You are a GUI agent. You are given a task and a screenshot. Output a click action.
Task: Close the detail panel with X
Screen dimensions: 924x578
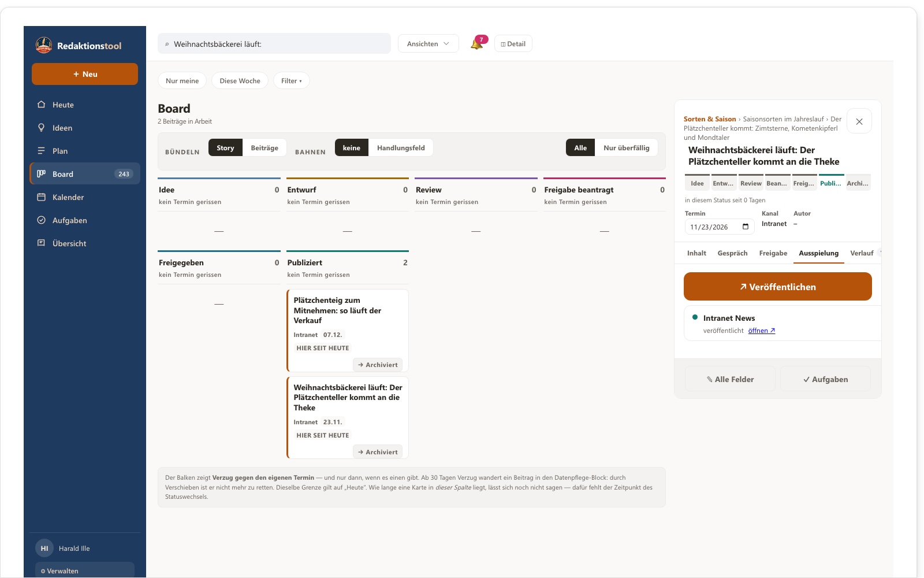tap(859, 121)
